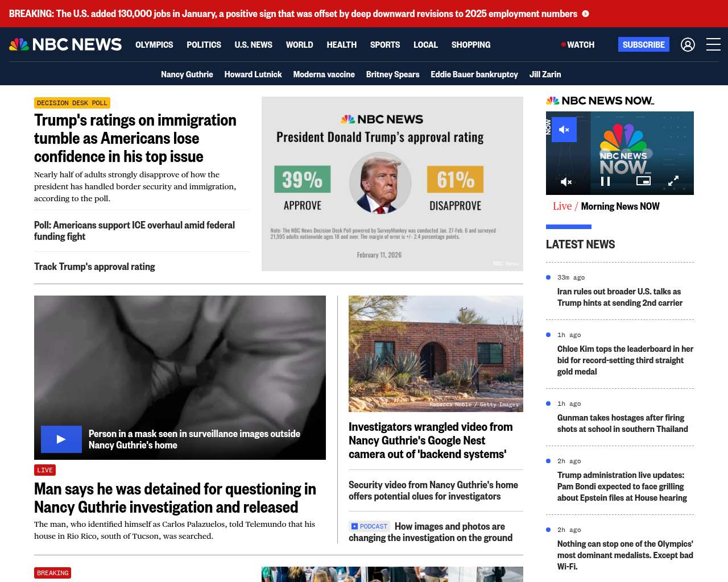Open the Olympics section
This screenshot has height=582, width=728.
click(x=154, y=44)
